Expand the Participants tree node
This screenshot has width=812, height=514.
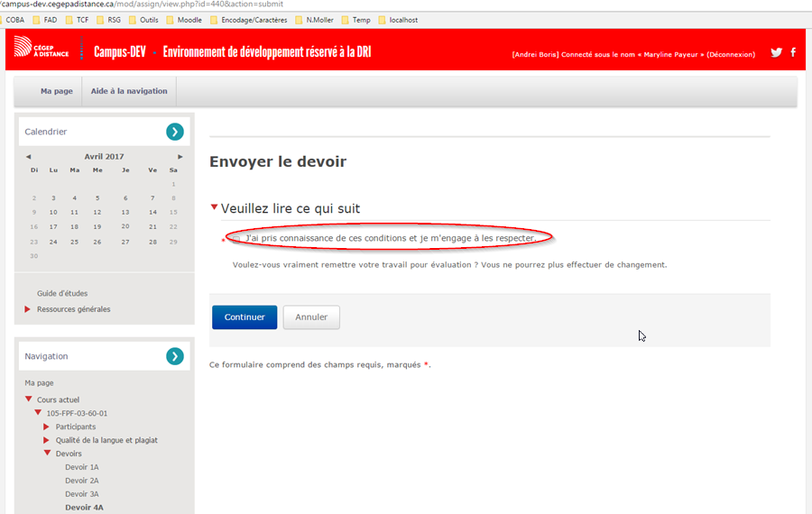click(x=47, y=427)
